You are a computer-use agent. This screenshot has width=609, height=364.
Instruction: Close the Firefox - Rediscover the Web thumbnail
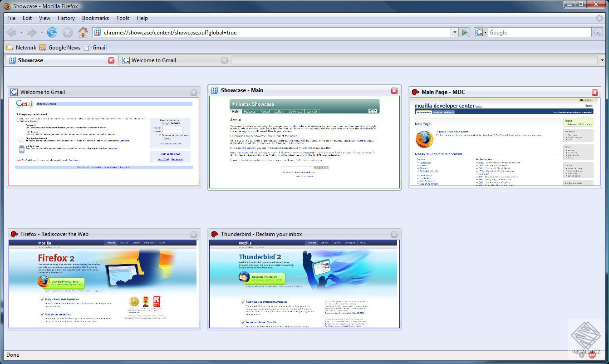coord(194,234)
